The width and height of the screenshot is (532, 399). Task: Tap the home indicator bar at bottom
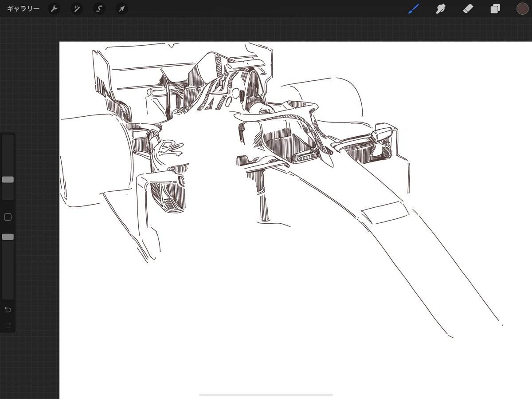[x=266, y=395]
